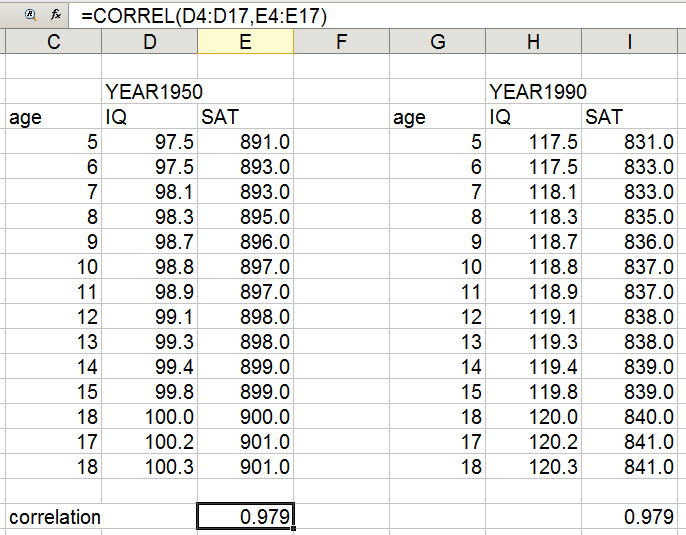The width and height of the screenshot is (686, 535).
Task: Select the cell containing 100.2
Action: [150, 441]
